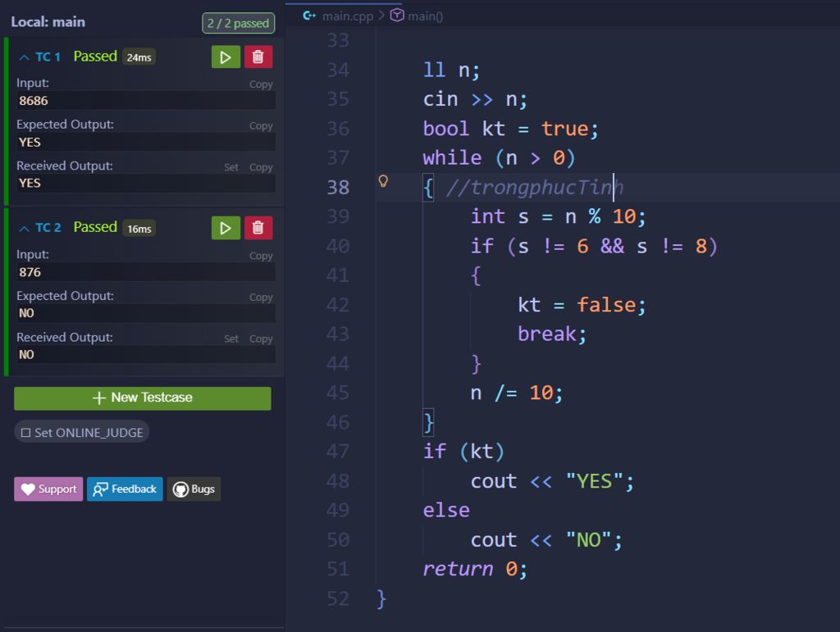
Task: Click line number 38 in gutter
Action: tap(338, 187)
